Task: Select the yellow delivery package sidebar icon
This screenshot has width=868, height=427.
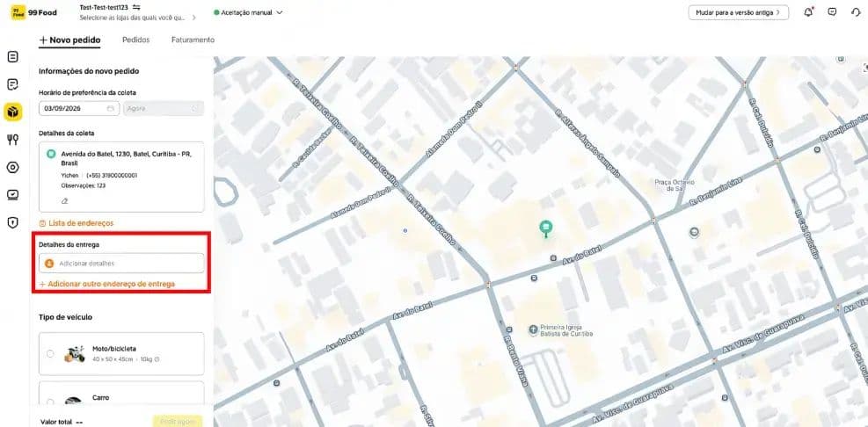Action: 12,112
